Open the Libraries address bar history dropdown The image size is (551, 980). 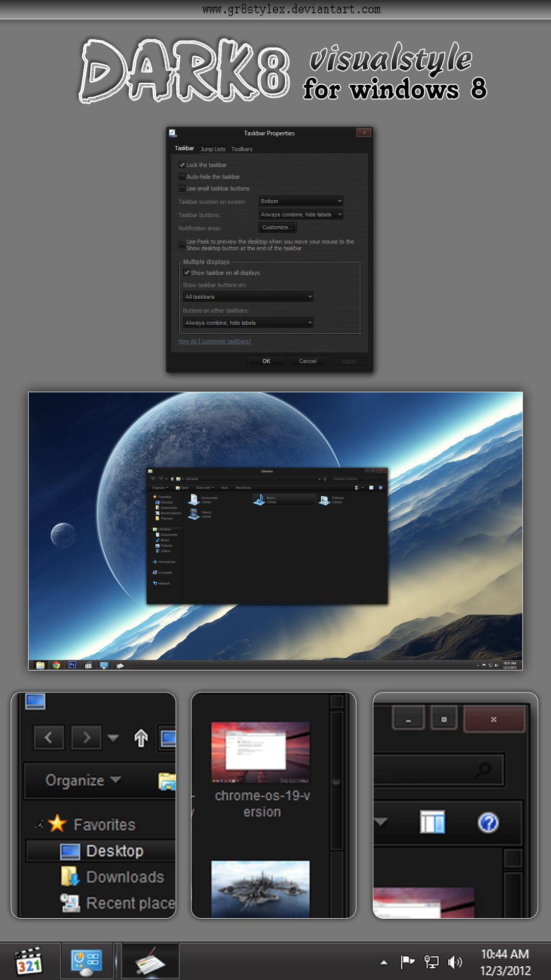pyautogui.click(x=320, y=479)
